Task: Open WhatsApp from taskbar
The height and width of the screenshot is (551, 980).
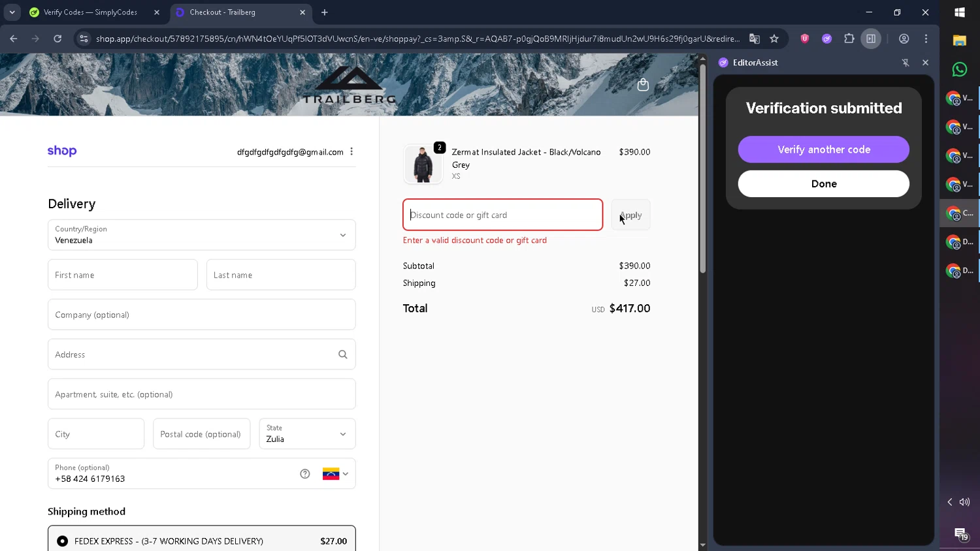Action: [x=960, y=69]
